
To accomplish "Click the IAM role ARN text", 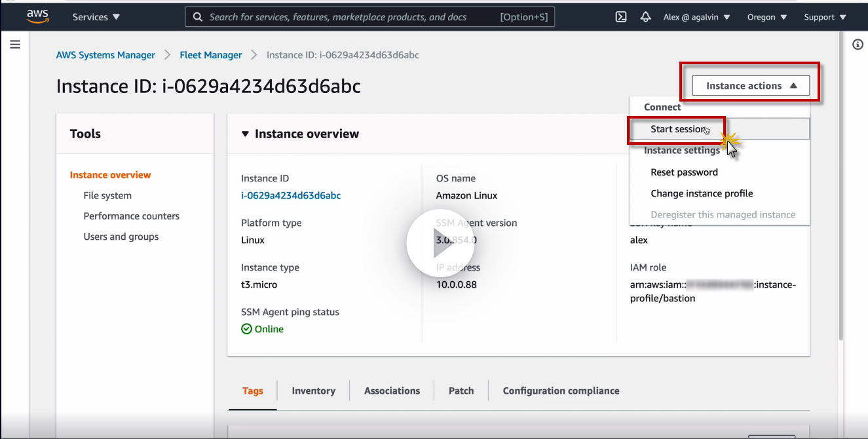I will tap(713, 292).
